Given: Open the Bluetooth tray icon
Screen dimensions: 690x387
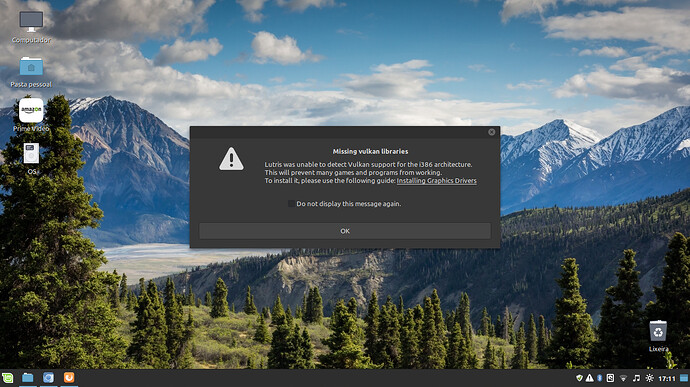Looking at the screenshot, I should click(600, 378).
